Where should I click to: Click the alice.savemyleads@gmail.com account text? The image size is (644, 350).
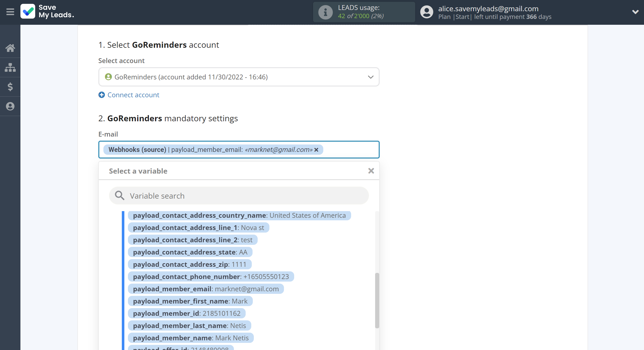click(x=488, y=9)
